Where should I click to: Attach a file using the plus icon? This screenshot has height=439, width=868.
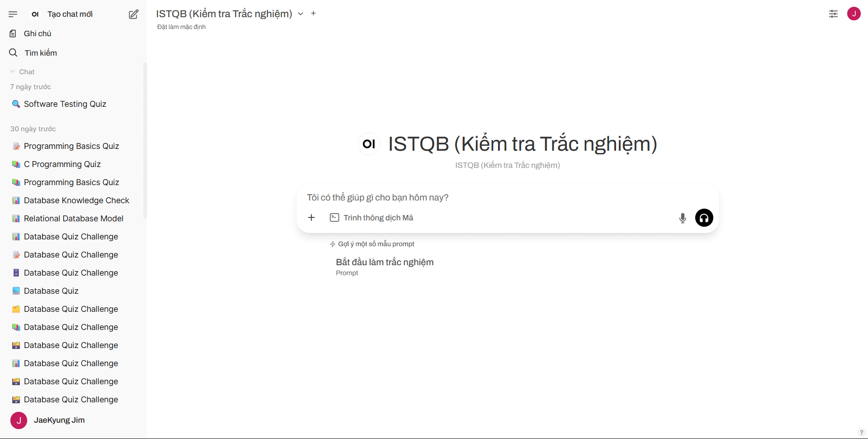click(311, 218)
